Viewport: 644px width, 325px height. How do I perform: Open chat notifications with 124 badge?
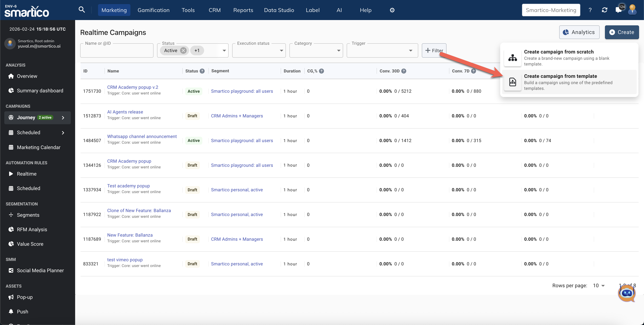click(x=618, y=10)
